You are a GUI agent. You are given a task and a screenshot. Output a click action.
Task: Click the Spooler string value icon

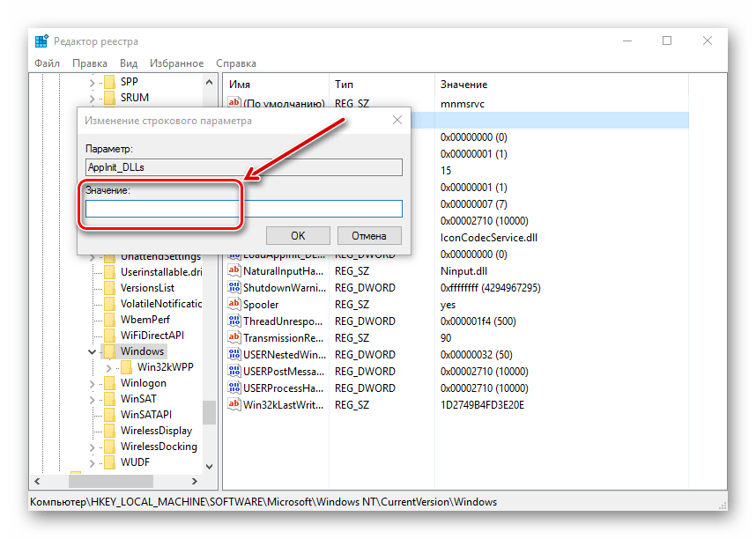pyautogui.click(x=234, y=305)
